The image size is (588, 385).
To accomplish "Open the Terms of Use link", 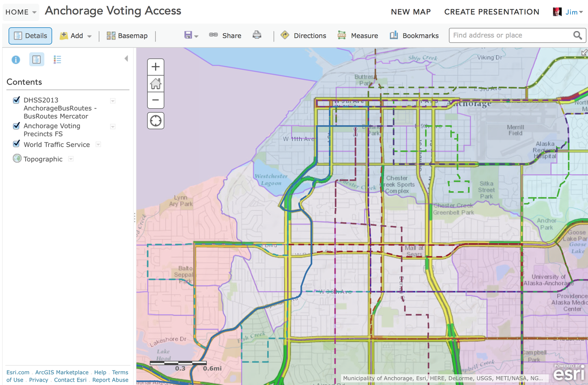I will coord(120,373).
